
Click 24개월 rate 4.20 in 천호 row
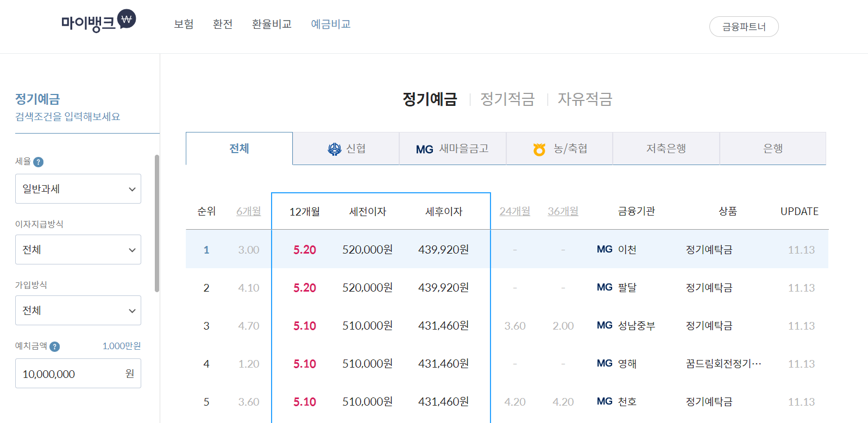point(515,402)
